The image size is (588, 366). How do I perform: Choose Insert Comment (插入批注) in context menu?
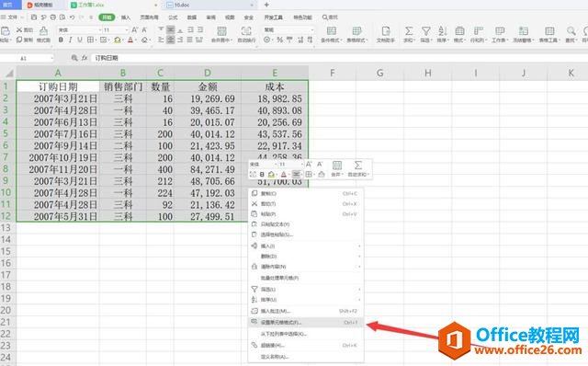tap(306, 311)
